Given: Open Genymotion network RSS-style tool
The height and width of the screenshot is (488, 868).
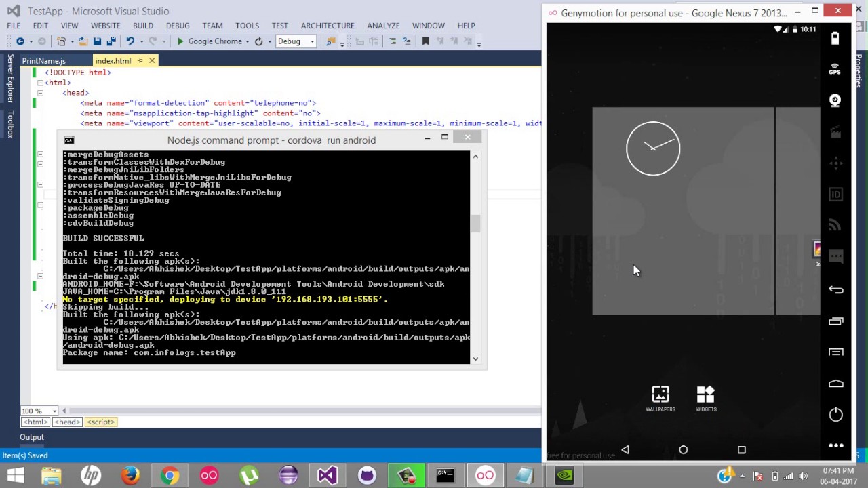Looking at the screenshot, I should (x=835, y=226).
